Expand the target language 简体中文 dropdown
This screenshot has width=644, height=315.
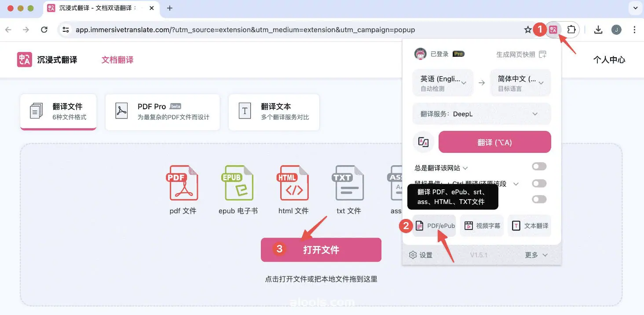pyautogui.click(x=520, y=83)
